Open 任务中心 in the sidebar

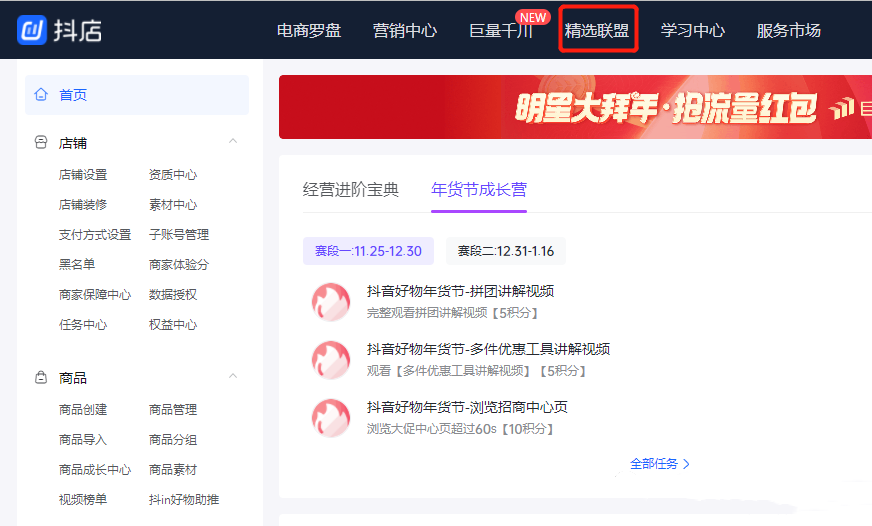point(83,324)
